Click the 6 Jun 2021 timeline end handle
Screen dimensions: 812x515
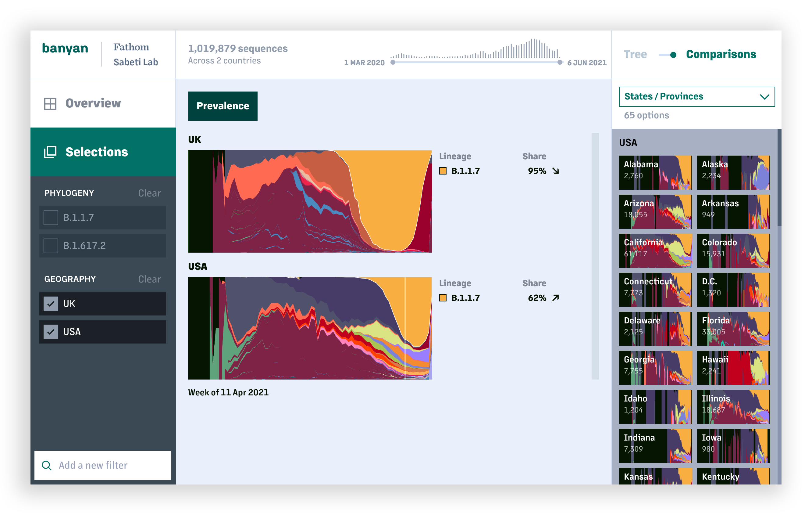click(560, 63)
